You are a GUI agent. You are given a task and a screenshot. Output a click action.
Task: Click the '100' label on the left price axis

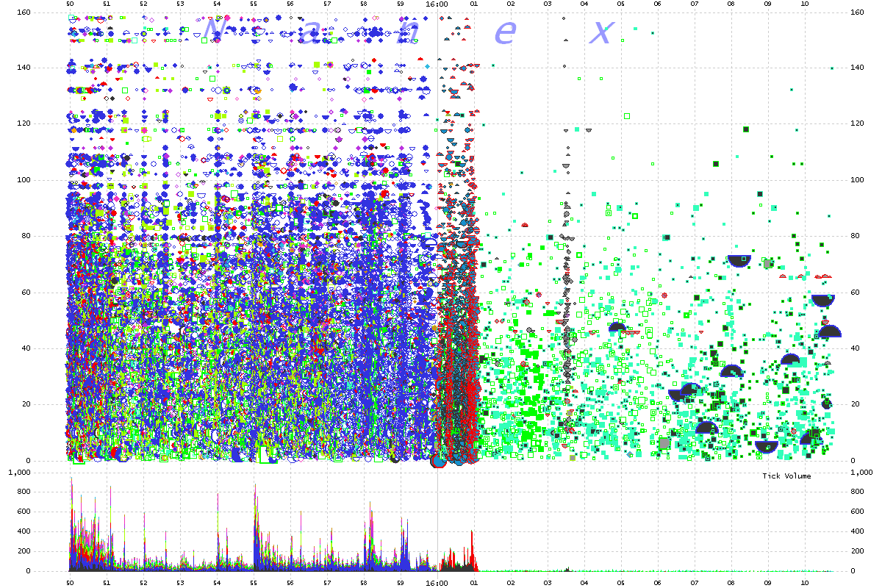pyautogui.click(x=24, y=180)
